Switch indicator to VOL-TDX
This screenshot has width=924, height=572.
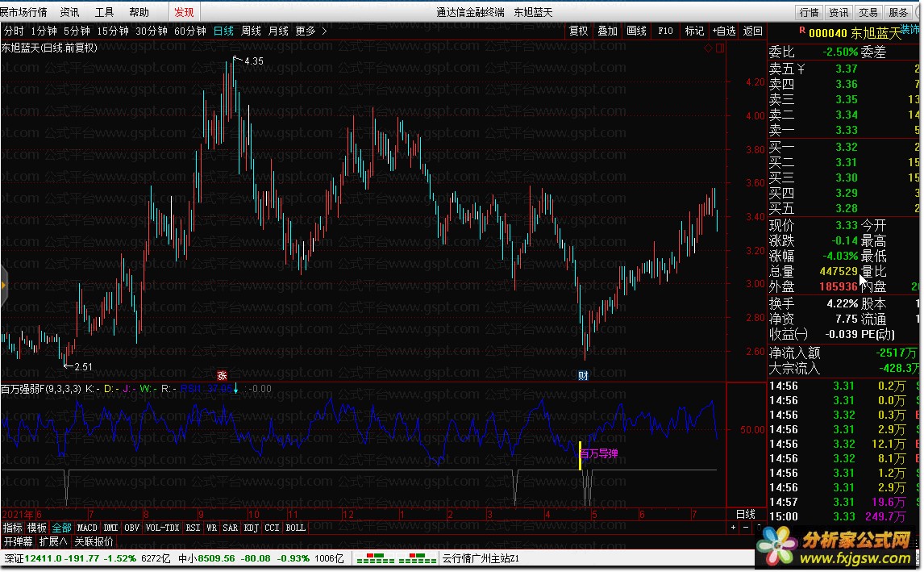pyautogui.click(x=162, y=527)
